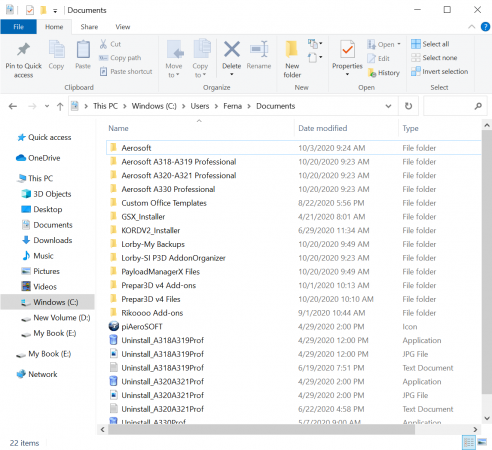Switch to Details view layout

469,443
